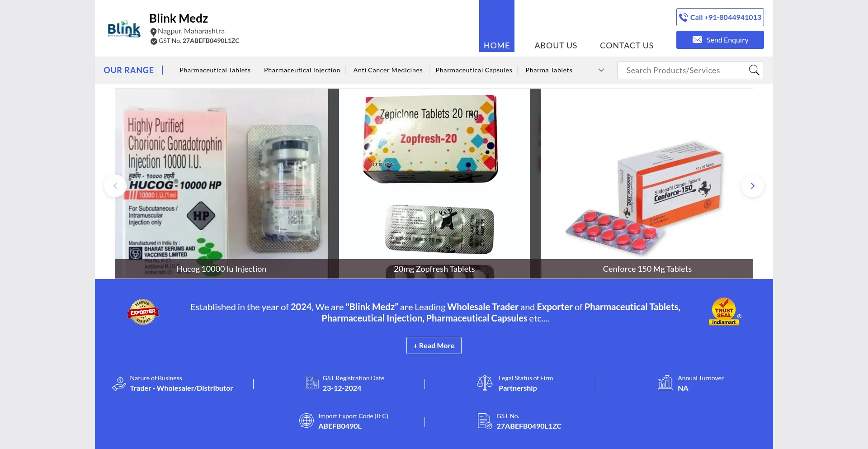The height and width of the screenshot is (449, 868).
Task: Click the search magnifier icon
Action: [754, 70]
